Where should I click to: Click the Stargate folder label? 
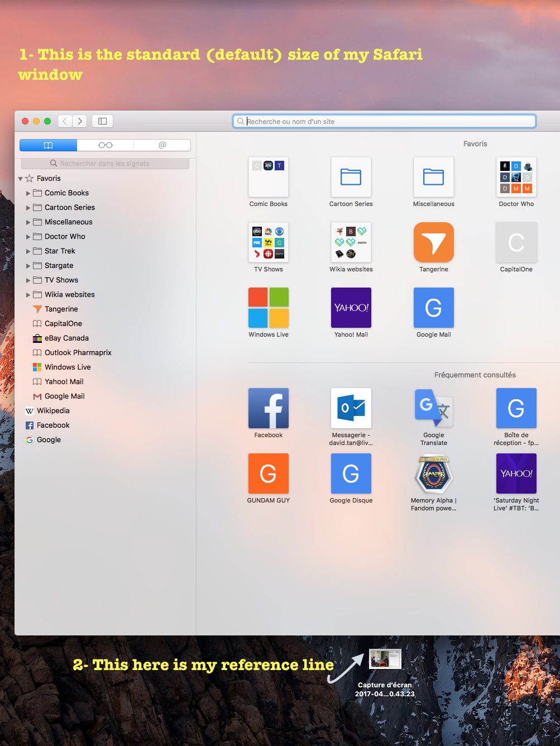point(59,265)
